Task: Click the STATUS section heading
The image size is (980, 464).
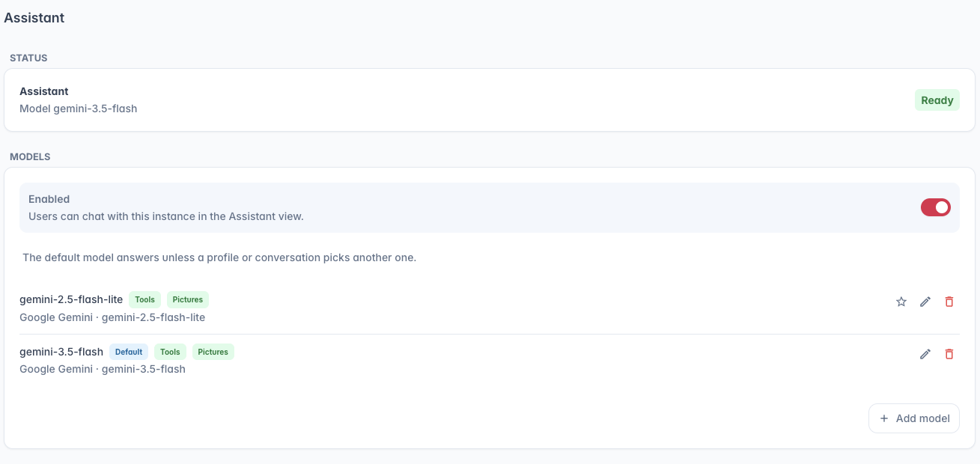Action: [x=28, y=58]
